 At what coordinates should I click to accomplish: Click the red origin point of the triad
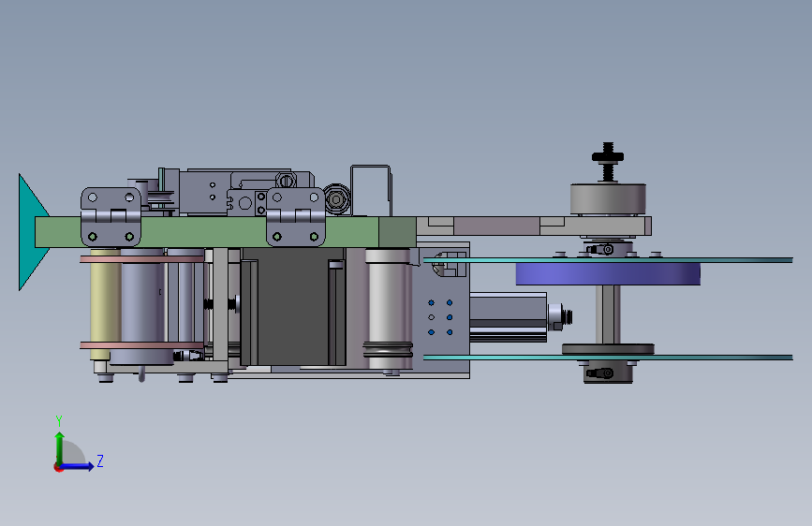pos(58,467)
